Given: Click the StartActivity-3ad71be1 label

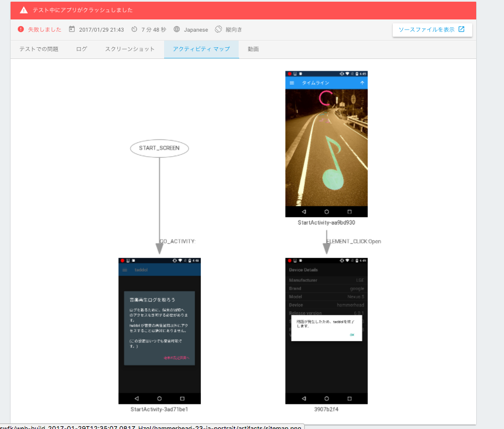Looking at the screenshot, I should [x=159, y=410].
